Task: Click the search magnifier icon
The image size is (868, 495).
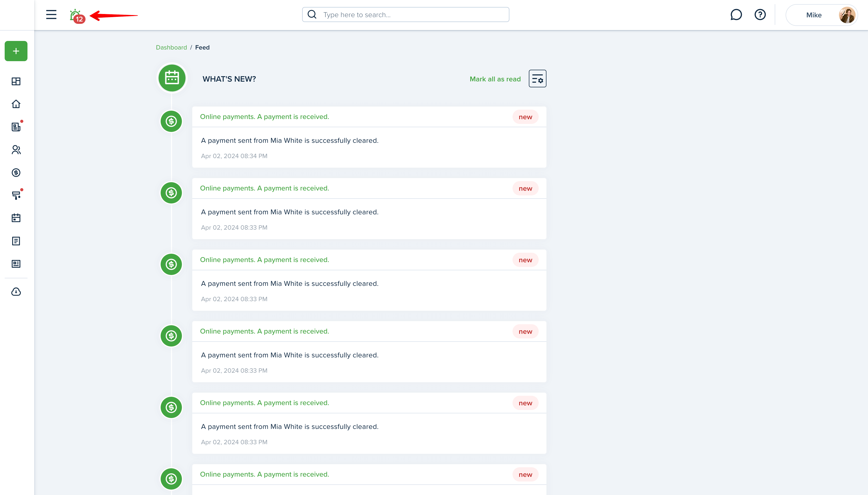Action: click(312, 14)
